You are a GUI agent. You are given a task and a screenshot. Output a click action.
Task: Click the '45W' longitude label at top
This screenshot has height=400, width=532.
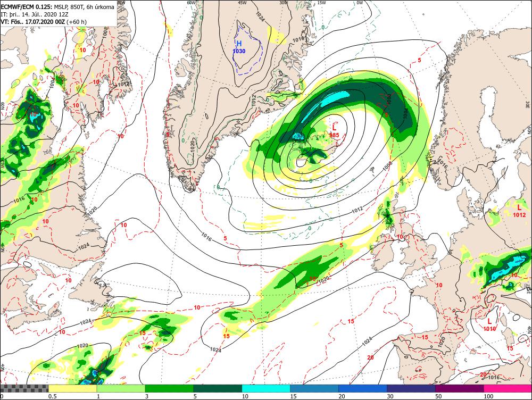click(x=242, y=2)
